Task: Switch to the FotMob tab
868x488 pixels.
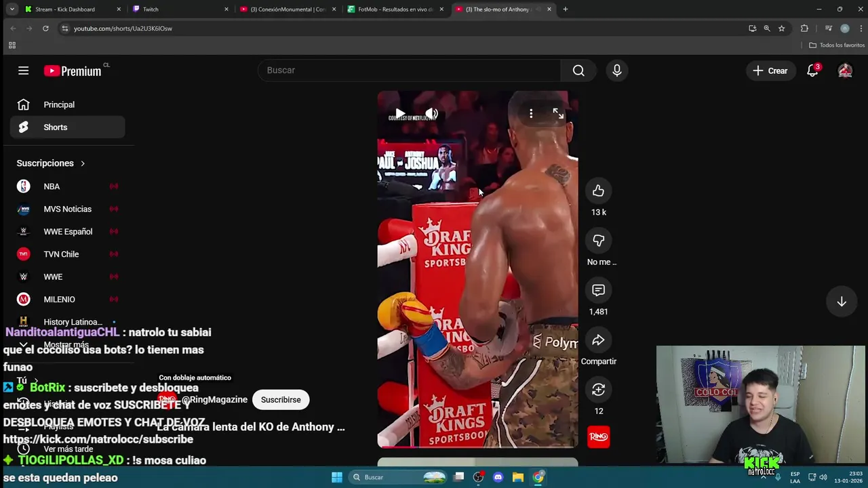Action: tap(396, 9)
